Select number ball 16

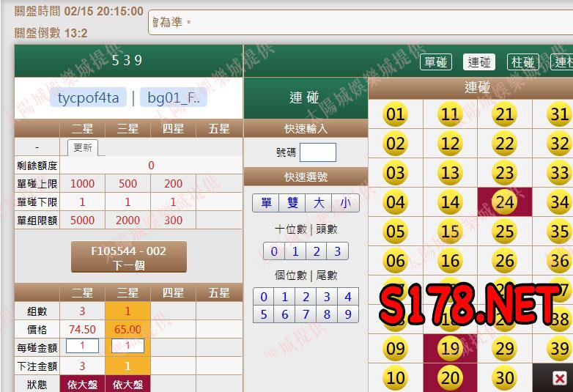[450, 261]
